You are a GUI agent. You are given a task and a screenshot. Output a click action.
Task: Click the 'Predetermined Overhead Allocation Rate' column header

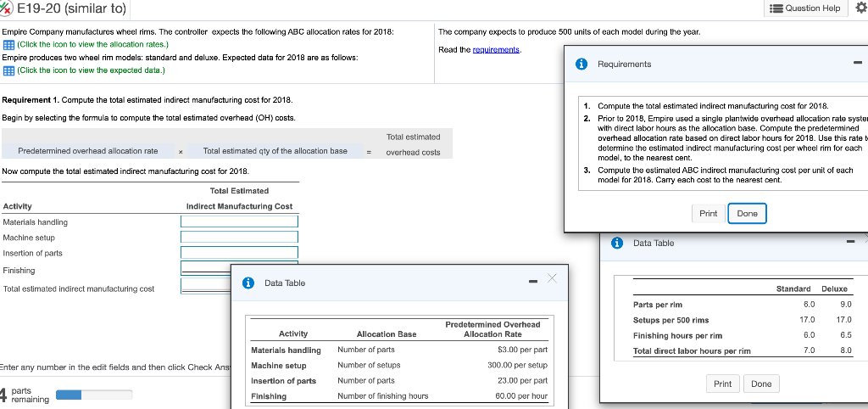[x=492, y=329]
